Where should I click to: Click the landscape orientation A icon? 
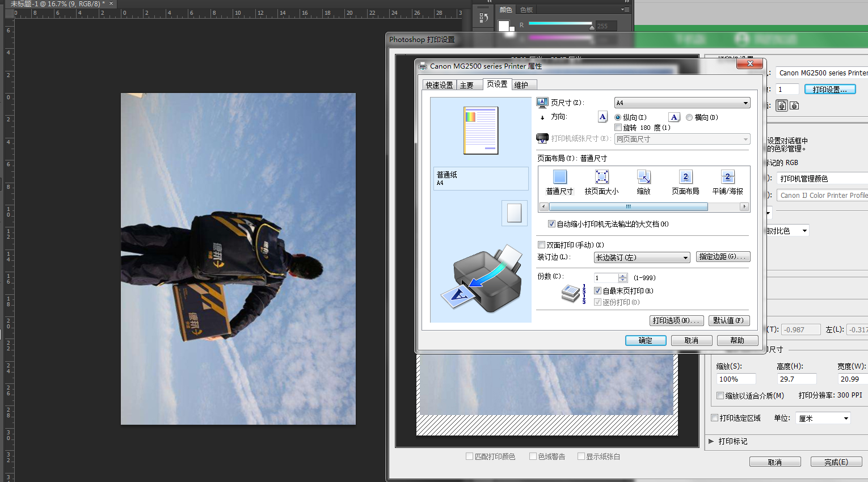(x=674, y=117)
